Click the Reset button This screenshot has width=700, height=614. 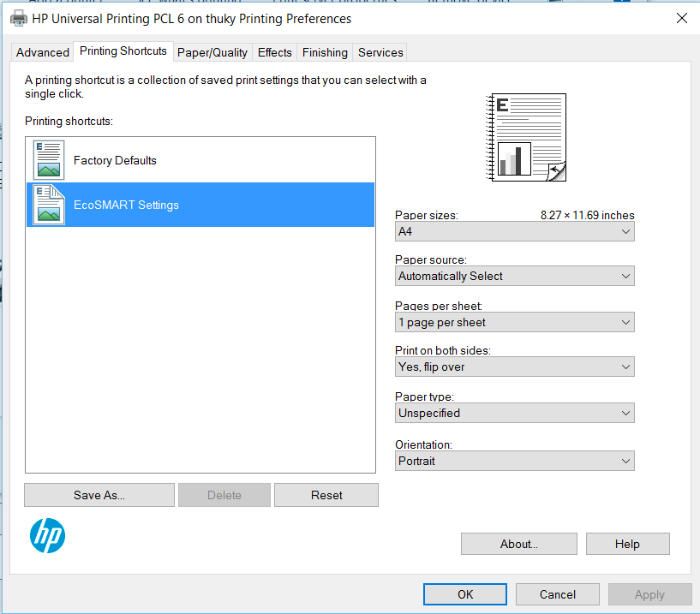pos(326,495)
